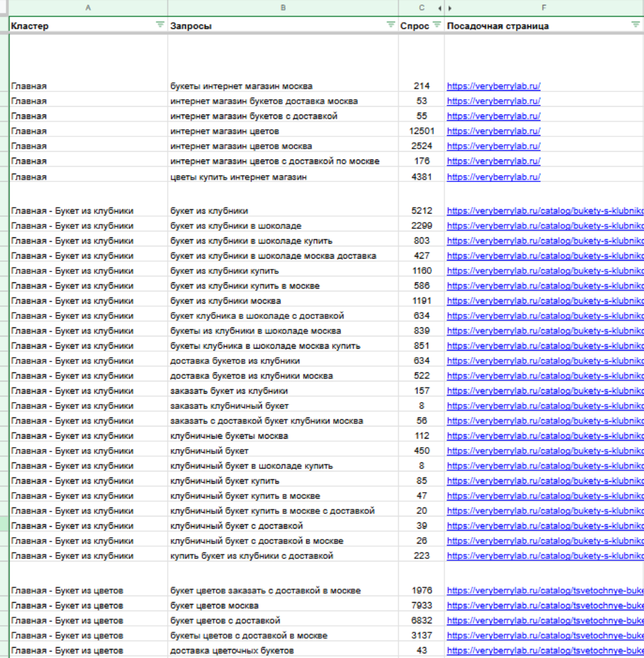This screenshot has width=644, height=658.
Task: Select the header cell "Спрос"
Action: coord(421,26)
